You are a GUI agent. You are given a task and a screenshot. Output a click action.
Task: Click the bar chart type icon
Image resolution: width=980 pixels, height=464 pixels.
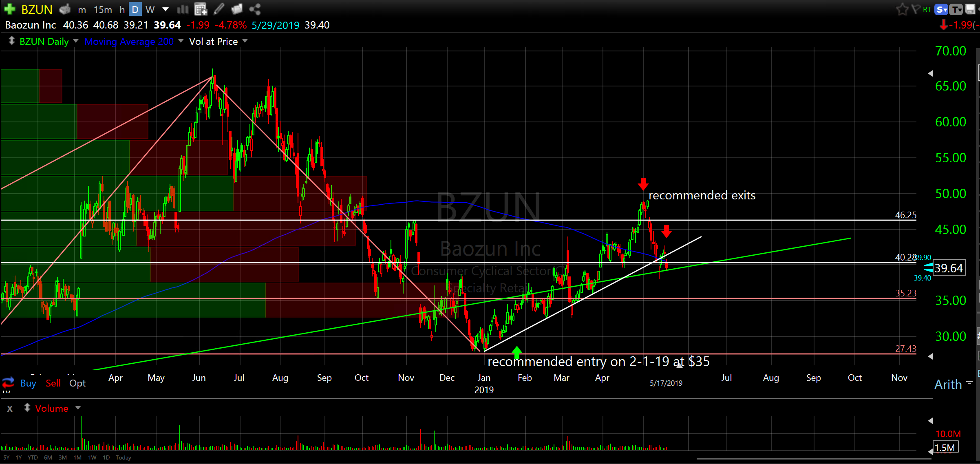pos(183,9)
